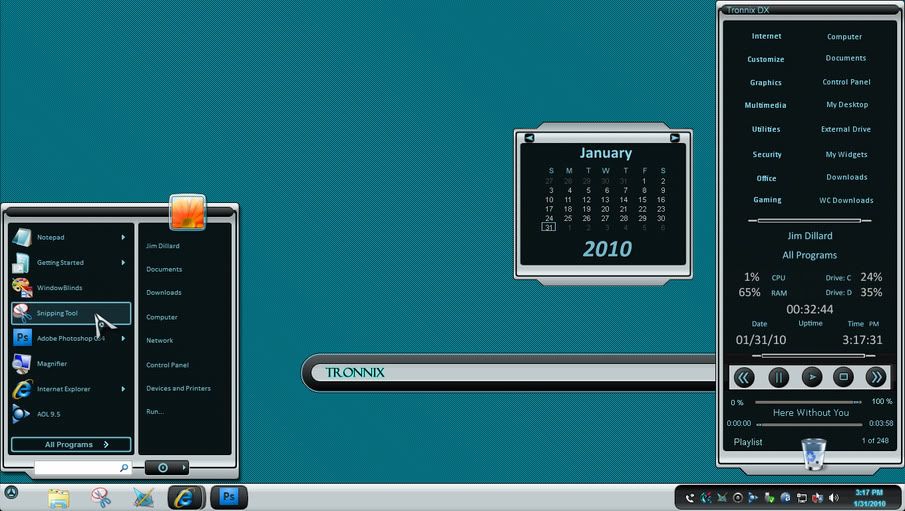Image resolution: width=905 pixels, height=511 pixels.
Task: Click the round blue 'a' tray icon
Action: [786, 498]
